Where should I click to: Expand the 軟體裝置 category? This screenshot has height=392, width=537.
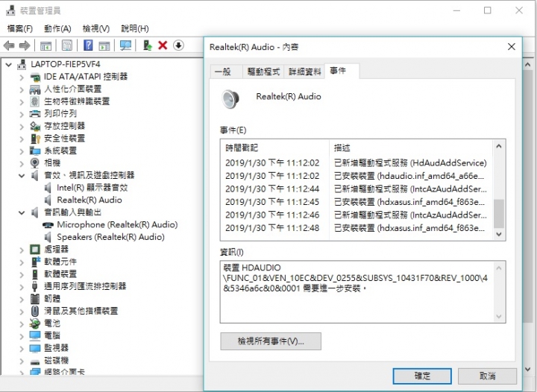(x=22, y=274)
